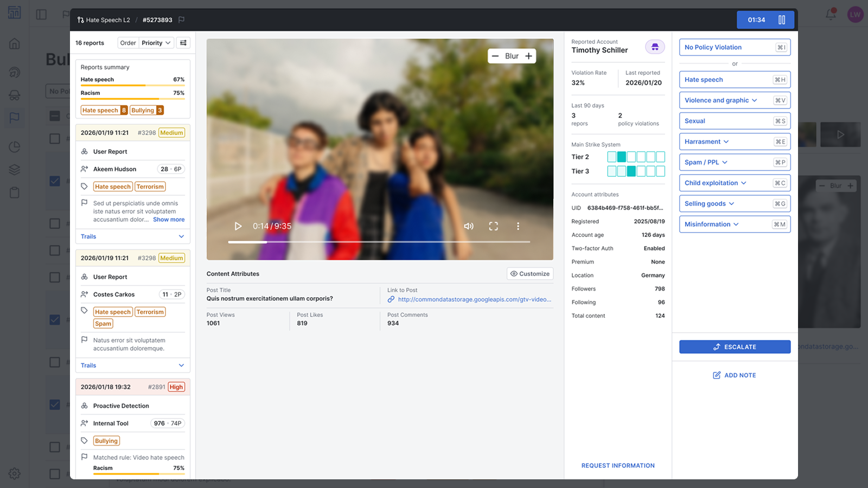The height and width of the screenshot is (488, 868).
Task: Click the clipboard icon in the sidebar
Action: (x=15, y=192)
